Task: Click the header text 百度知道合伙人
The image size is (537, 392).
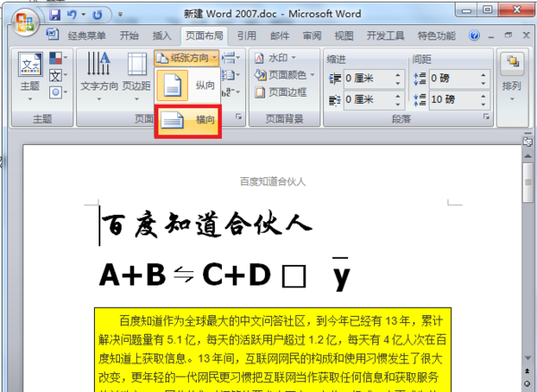Action: pyautogui.click(x=273, y=182)
